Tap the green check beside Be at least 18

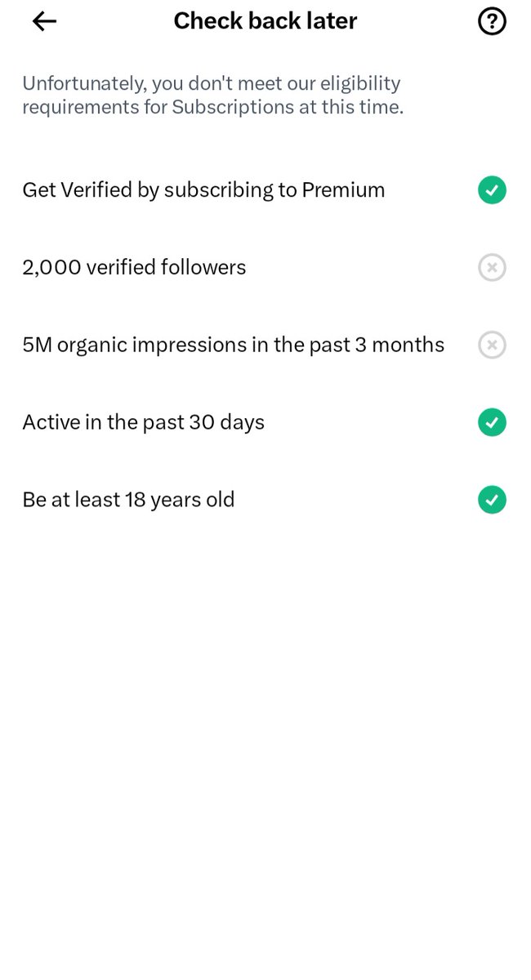click(x=492, y=500)
